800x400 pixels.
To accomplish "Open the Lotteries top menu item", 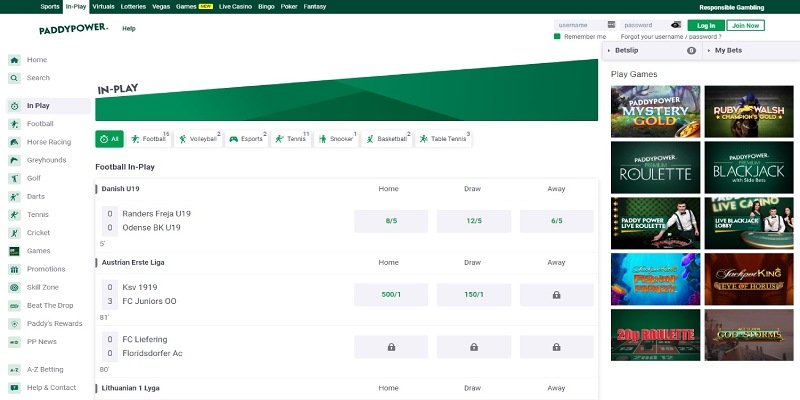I will click(x=133, y=7).
